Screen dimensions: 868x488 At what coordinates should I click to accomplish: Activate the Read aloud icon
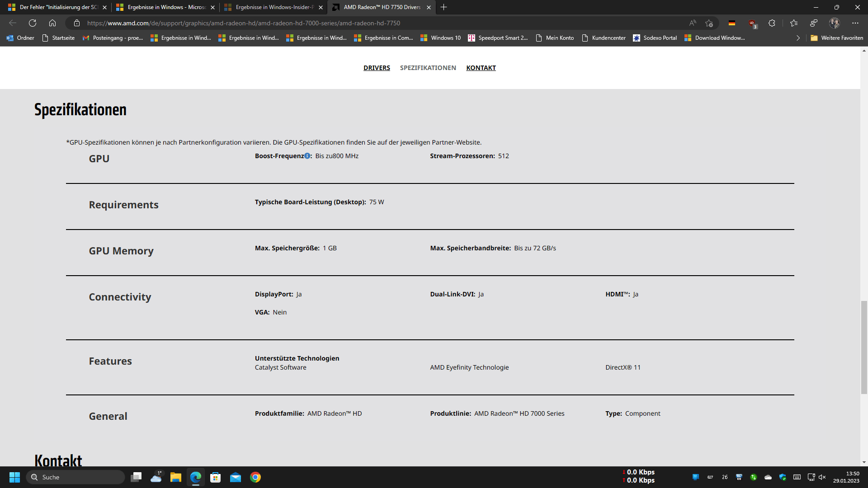tap(693, 23)
